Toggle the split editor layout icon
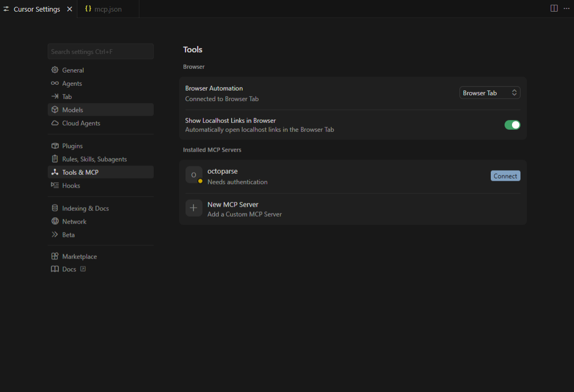 click(x=554, y=8)
